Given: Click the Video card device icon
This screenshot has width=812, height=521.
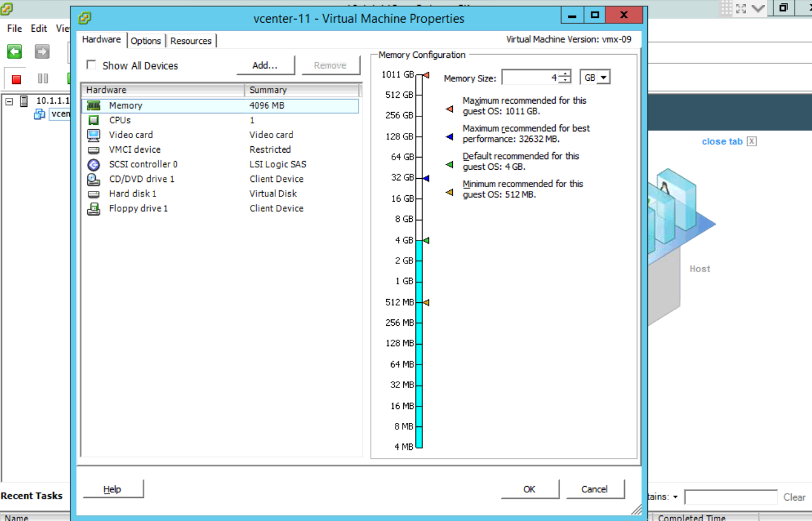Looking at the screenshot, I should tap(93, 134).
